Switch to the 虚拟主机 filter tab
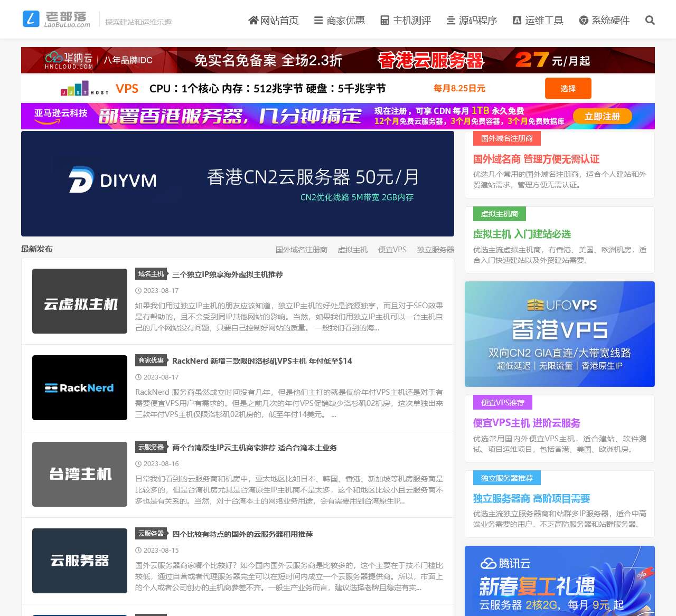676x616 pixels. point(352,250)
